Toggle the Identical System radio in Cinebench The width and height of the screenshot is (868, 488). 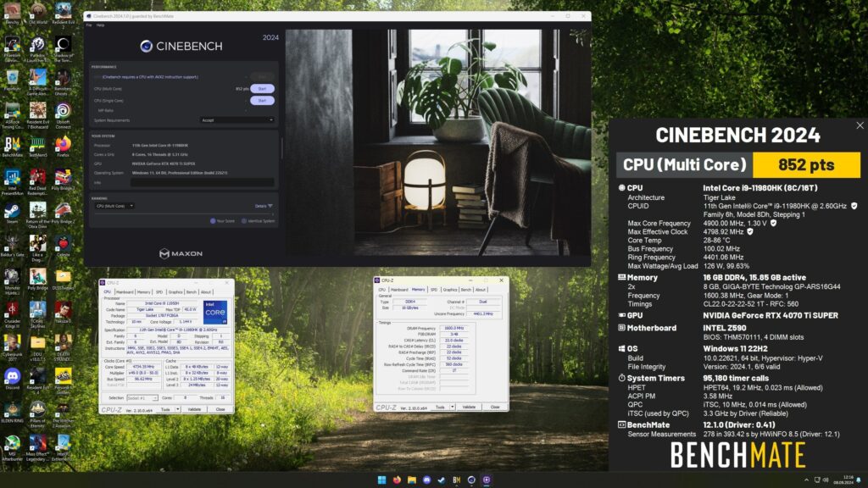pos(243,221)
